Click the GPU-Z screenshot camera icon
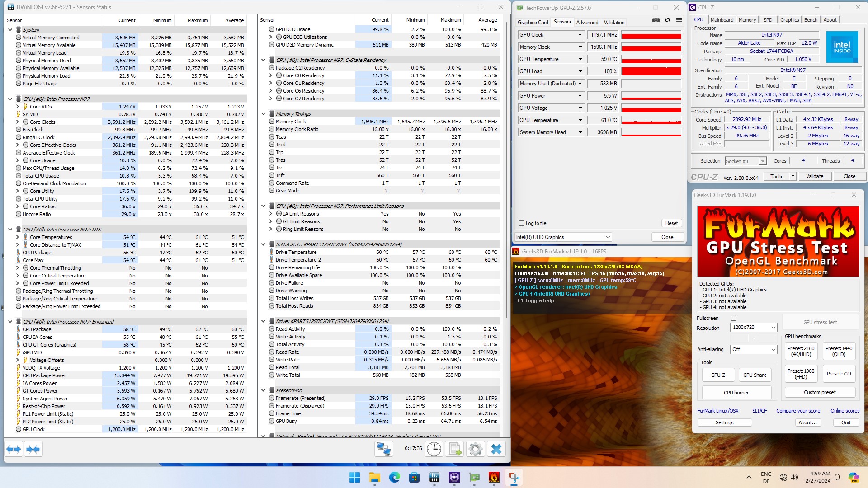Image resolution: width=868 pixels, height=488 pixels. pos(656,20)
